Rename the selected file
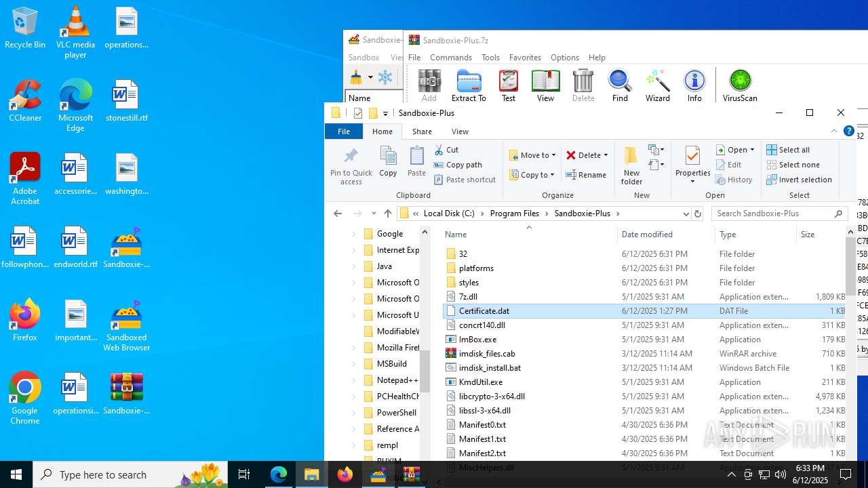Viewport: 868px width, 488px height. tap(587, 175)
